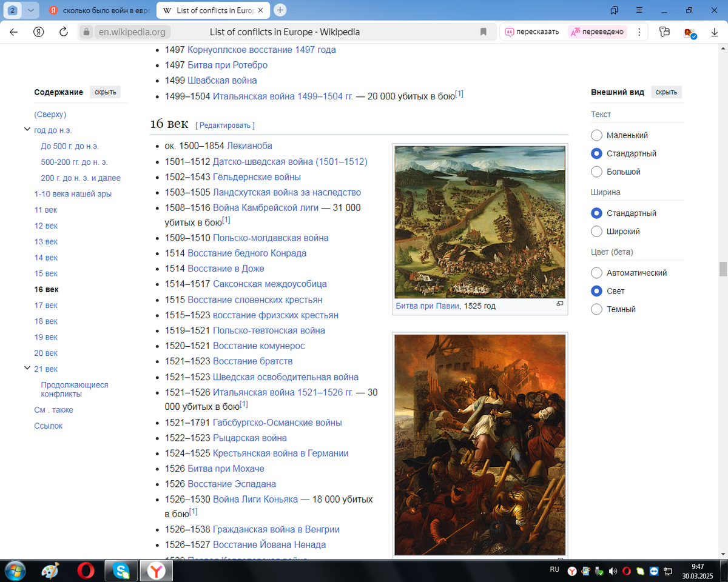This screenshot has width=728, height=582.
Task: Click the TeamViewer tray icon
Action: coord(654,571)
